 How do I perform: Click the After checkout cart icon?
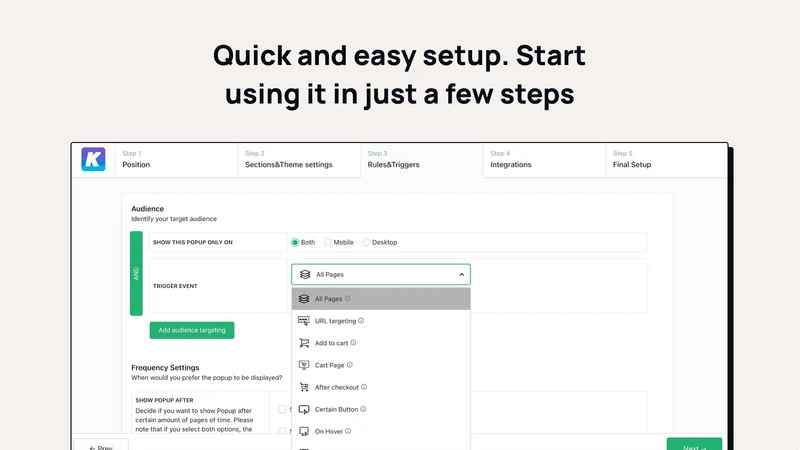[304, 387]
